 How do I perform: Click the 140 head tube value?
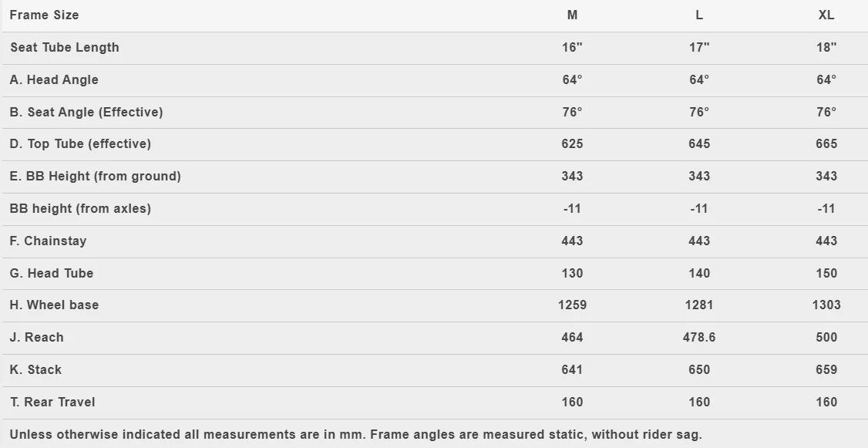click(x=699, y=273)
